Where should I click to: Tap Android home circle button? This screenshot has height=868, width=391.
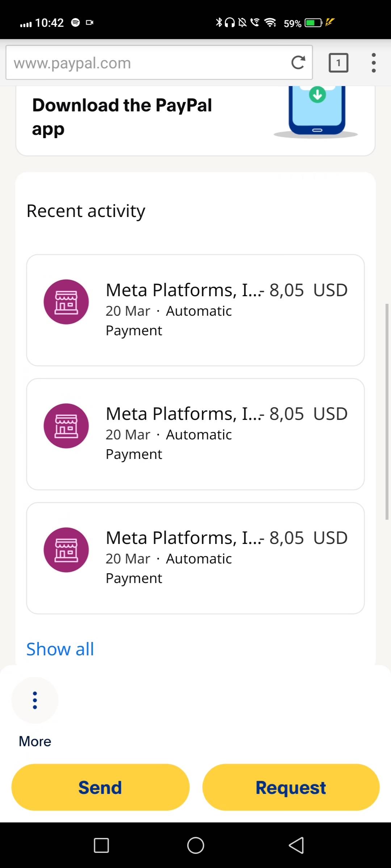[195, 845]
